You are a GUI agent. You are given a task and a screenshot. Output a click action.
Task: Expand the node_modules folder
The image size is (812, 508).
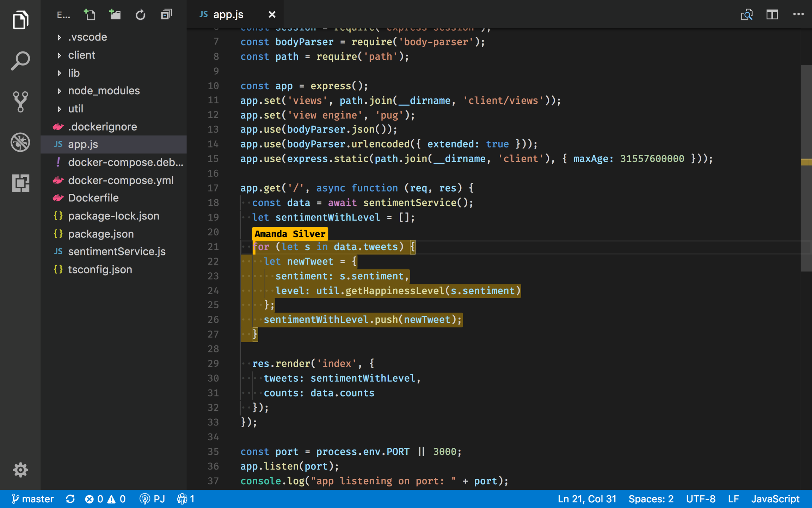104,90
